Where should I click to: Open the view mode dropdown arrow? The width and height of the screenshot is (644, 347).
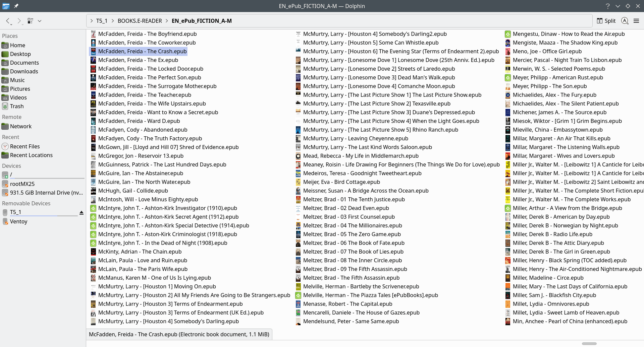click(40, 21)
